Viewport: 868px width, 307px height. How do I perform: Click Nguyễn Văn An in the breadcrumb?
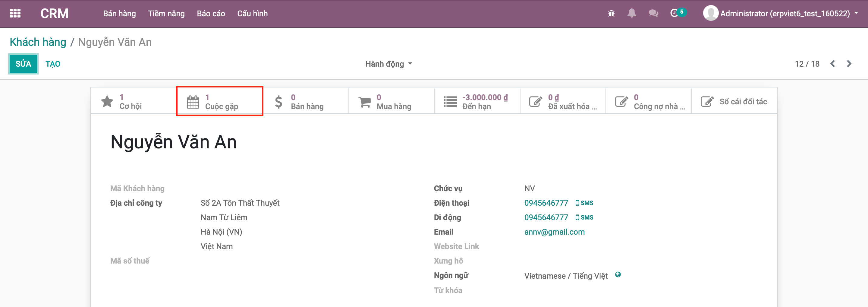(x=115, y=42)
